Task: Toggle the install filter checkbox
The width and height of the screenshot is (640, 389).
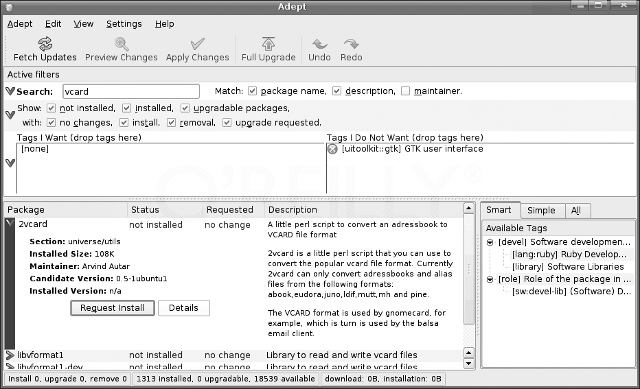Action: pos(124,122)
